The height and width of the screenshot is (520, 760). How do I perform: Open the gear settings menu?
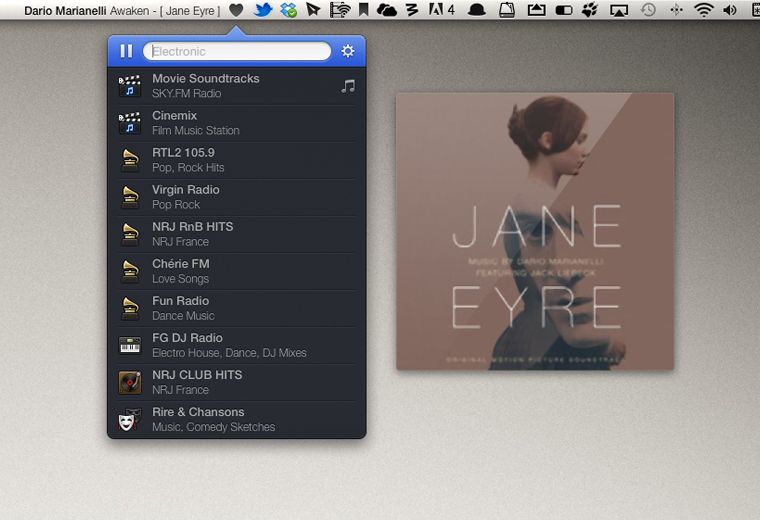click(348, 51)
